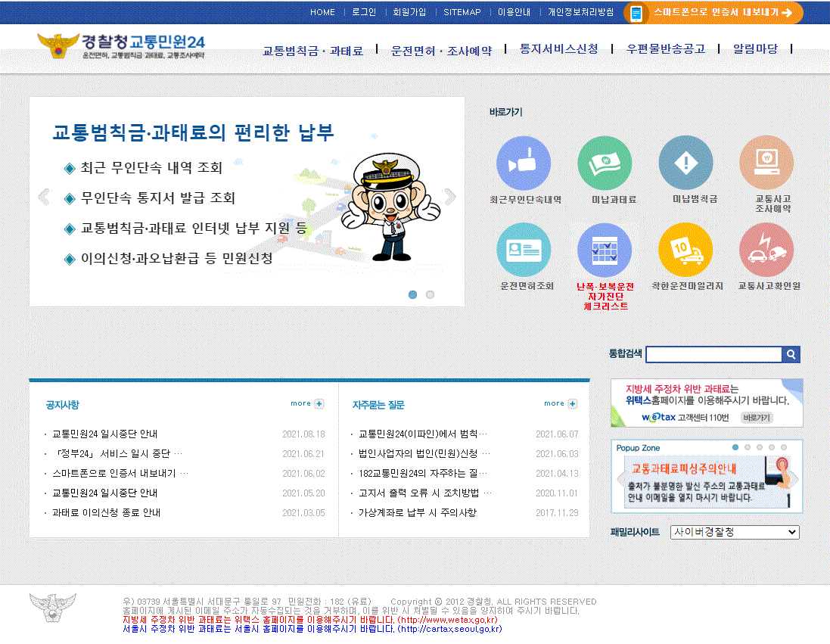Select the second banner slide dot
Screen dimensions: 830x644
(431, 294)
